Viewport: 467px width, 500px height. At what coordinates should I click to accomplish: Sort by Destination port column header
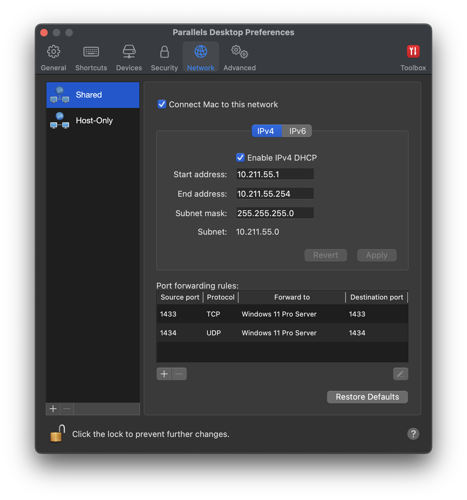click(377, 297)
